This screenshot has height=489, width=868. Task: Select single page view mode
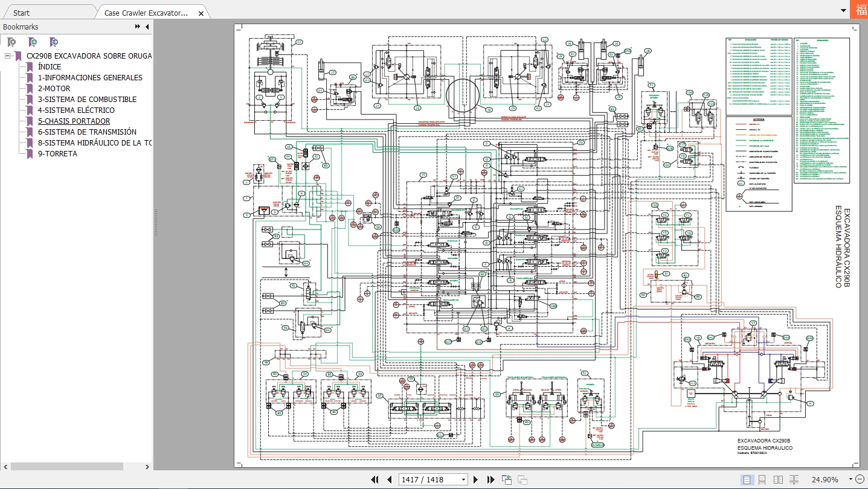click(x=747, y=480)
